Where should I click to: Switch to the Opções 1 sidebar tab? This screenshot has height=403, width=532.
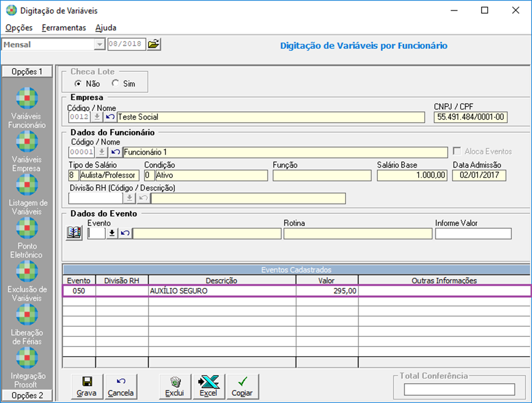pos(27,71)
